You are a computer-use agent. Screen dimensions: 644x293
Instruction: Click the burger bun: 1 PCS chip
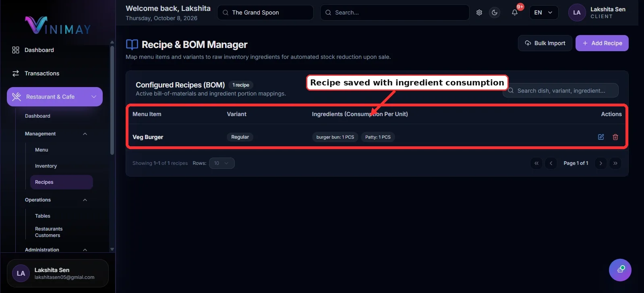[335, 137]
